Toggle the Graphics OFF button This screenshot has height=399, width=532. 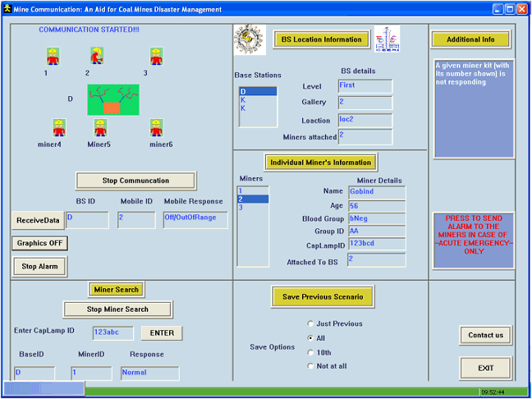pyautogui.click(x=39, y=243)
